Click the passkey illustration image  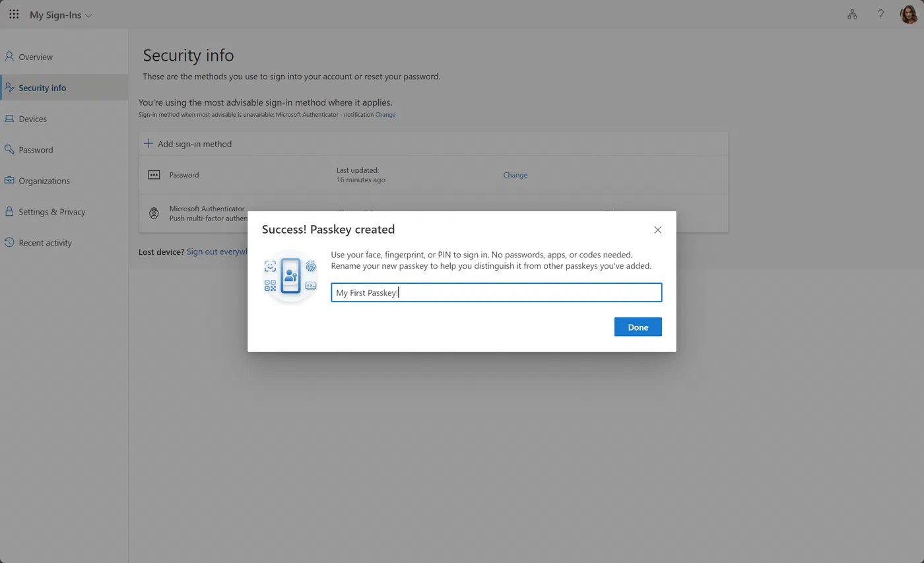point(290,277)
